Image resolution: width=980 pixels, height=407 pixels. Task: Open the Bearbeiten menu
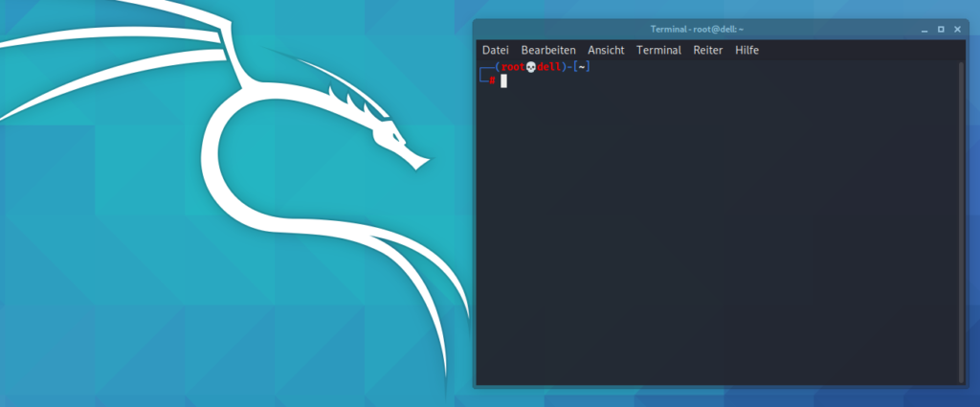pos(548,50)
